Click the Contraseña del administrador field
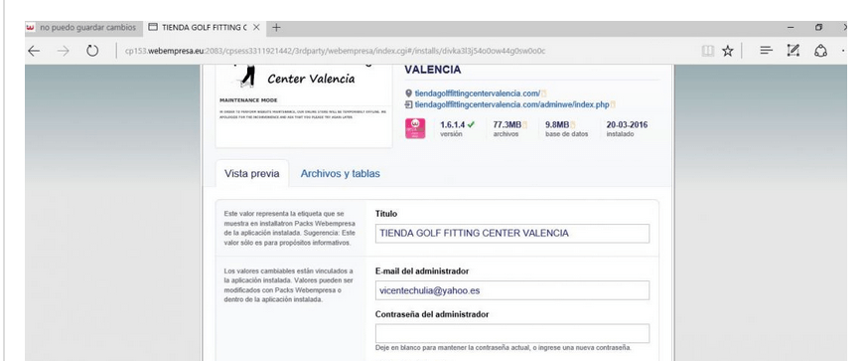 click(512, 334)
